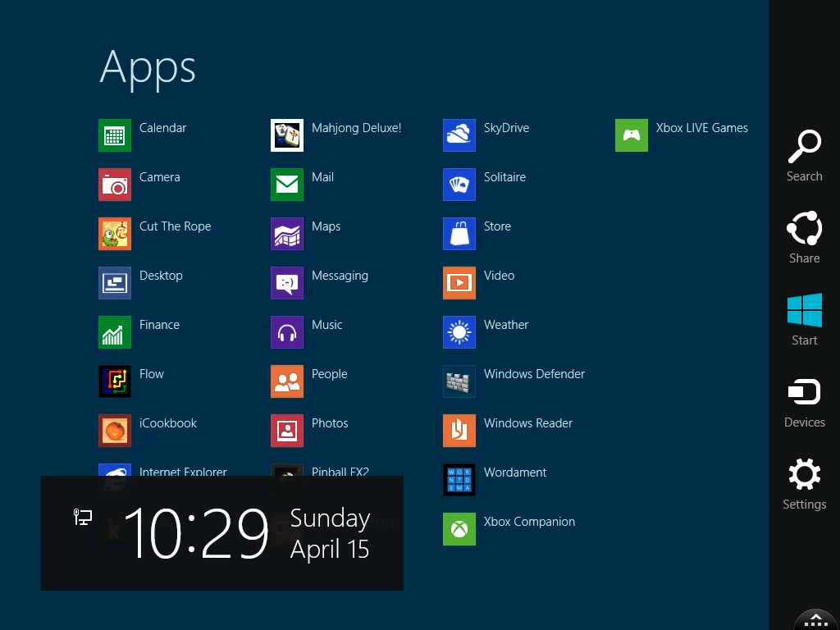Click the Windows Reader text label
Image resolution: width=840 pixels, height=630 pixels.
[x=527, y=423]
